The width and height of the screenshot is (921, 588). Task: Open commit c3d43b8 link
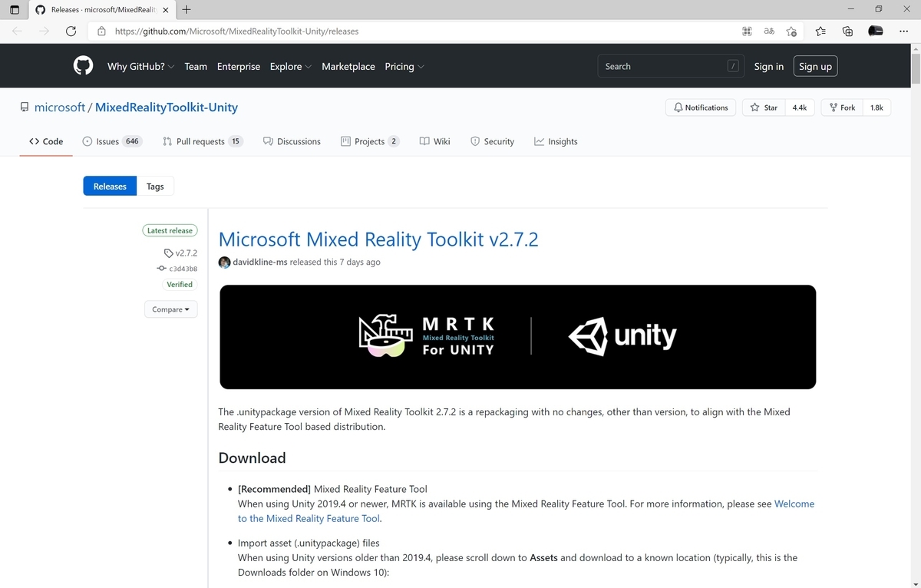point(183,269)
